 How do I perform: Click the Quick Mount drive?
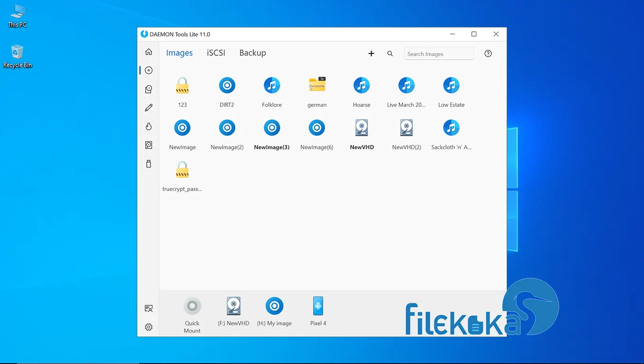(192, 306)
